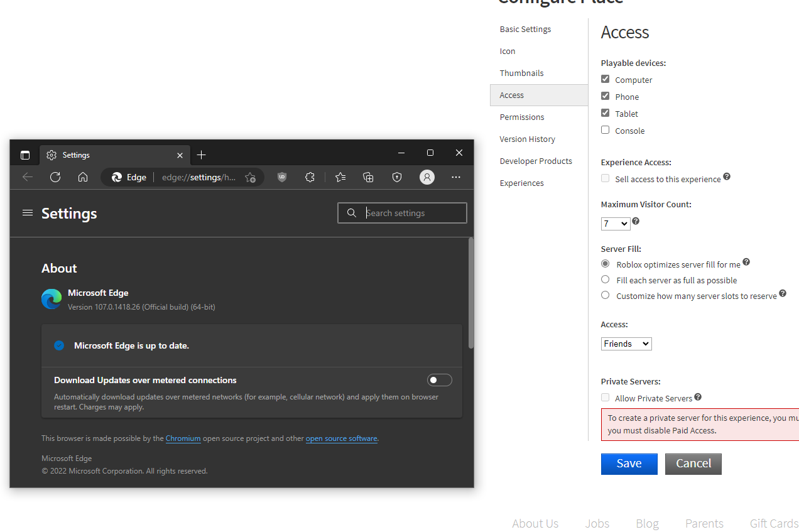Add this page to favorites star icon

pos(250,177)
